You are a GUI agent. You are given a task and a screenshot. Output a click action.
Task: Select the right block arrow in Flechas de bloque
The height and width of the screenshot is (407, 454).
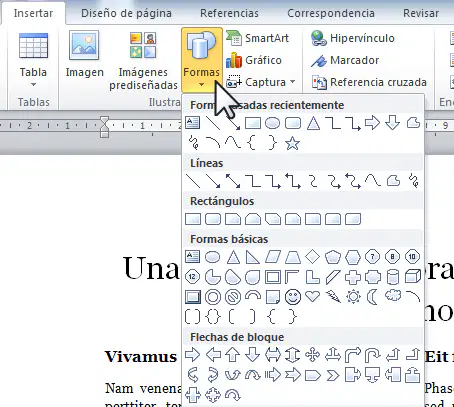(x=193, y=355)
